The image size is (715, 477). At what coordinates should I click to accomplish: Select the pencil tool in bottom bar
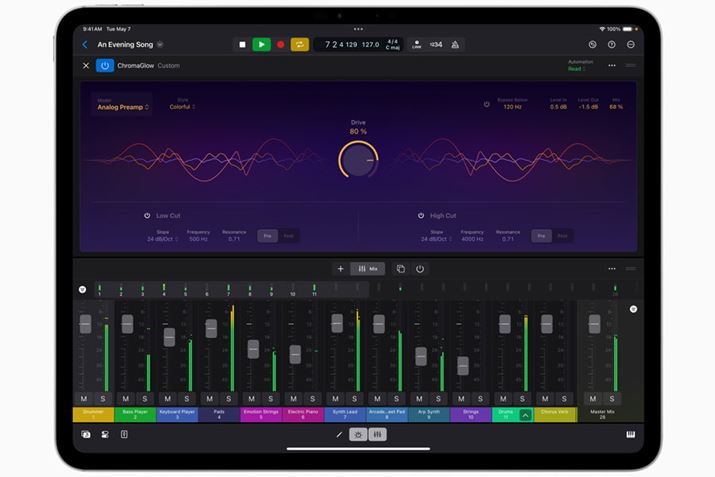click(x=340, y=435)
